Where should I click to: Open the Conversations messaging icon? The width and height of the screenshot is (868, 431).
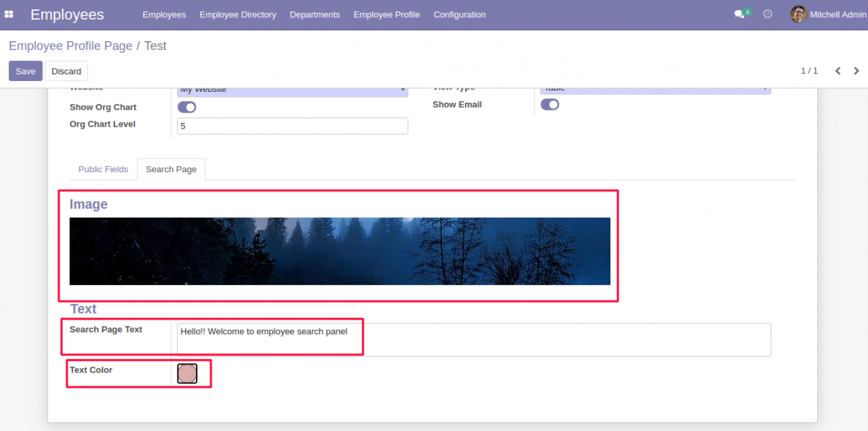pyautogui.click(x=739, y=14)
